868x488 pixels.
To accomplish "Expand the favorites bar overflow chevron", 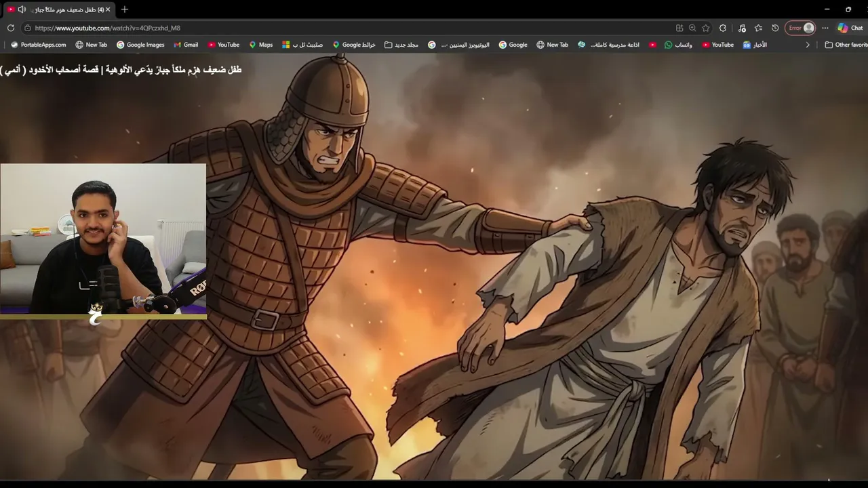I will pos(808,45).
